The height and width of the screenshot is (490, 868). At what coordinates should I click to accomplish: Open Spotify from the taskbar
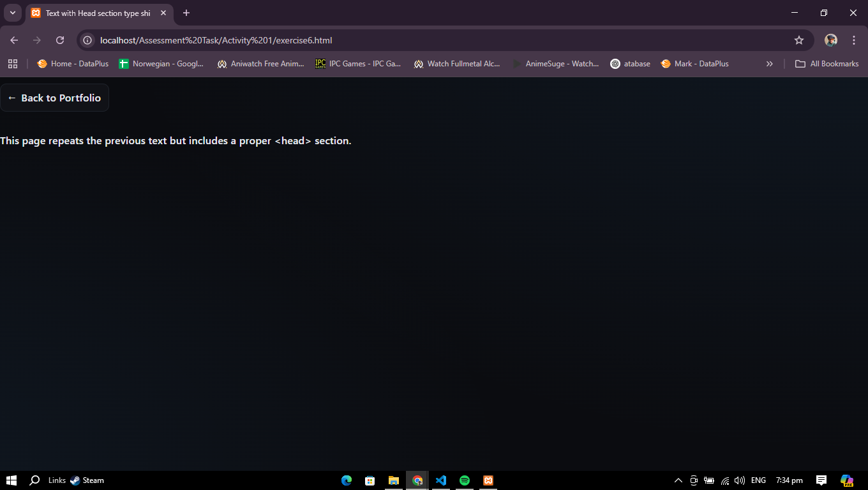coord(465,480)
